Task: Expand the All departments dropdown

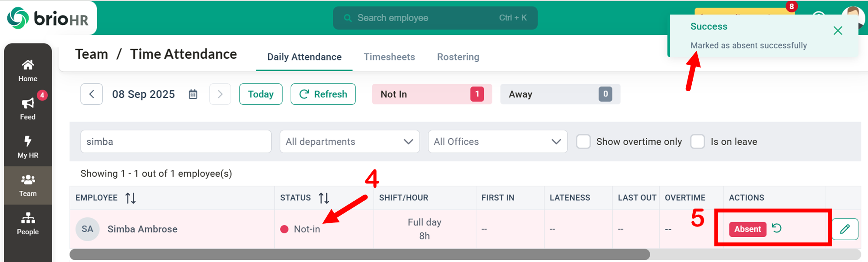Action: 349,142
